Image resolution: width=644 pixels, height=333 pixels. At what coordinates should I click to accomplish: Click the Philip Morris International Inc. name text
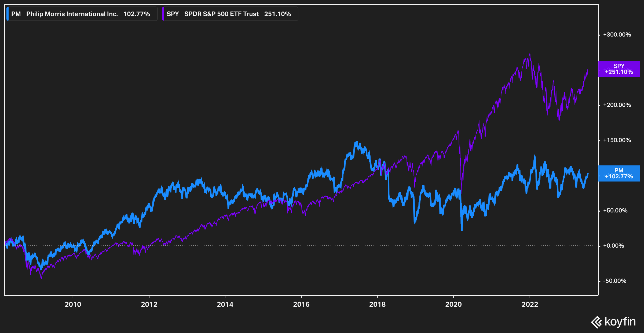(x=72, y=14)
